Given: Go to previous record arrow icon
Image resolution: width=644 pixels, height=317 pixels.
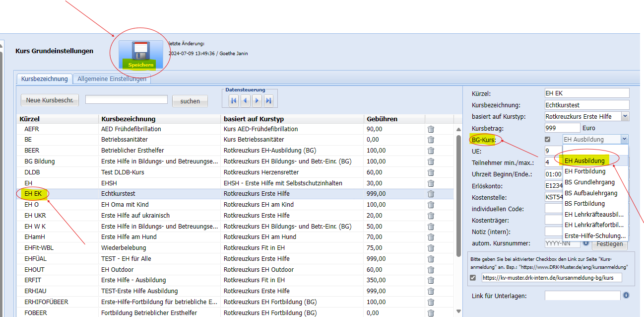Looking at the screenshot, I should [245, 101].
